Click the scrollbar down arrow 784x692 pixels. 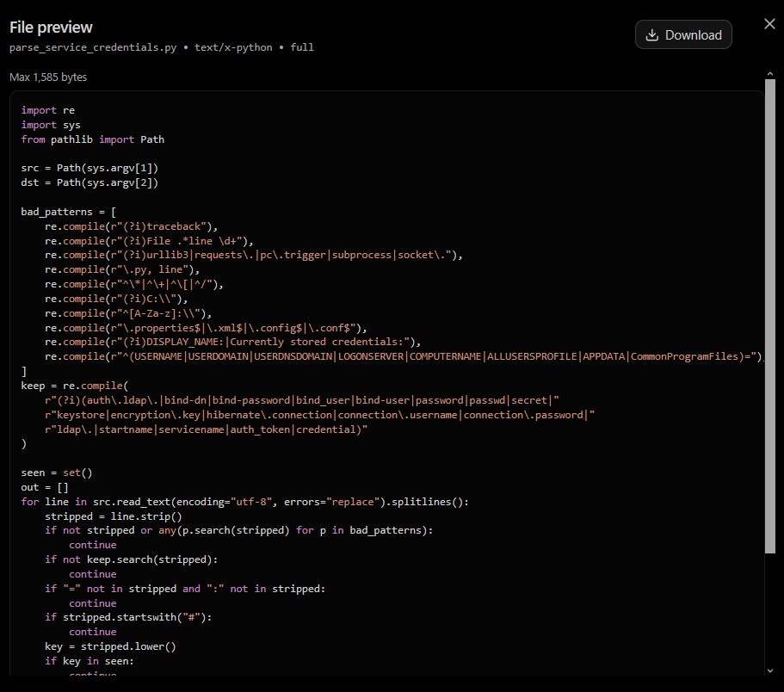pyautogui.click(x=769, y=671)
